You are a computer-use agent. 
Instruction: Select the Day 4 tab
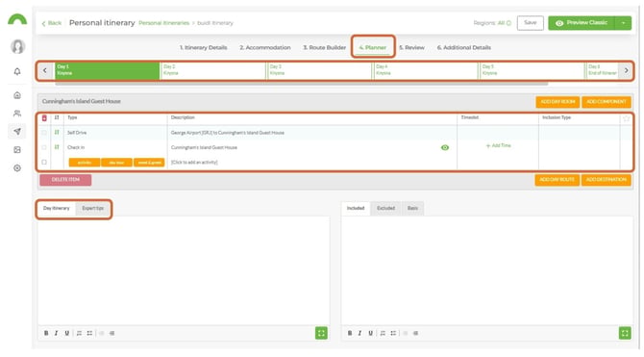[426, 70]
